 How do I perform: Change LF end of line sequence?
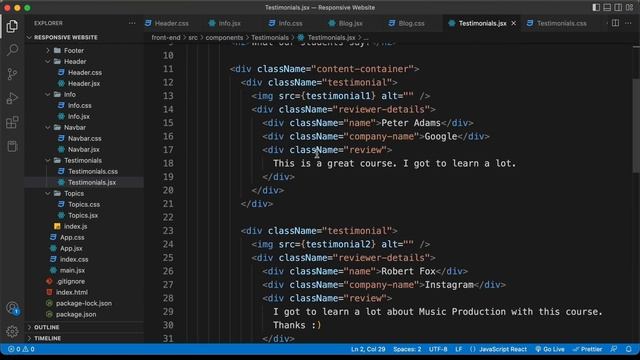(459, 349)
